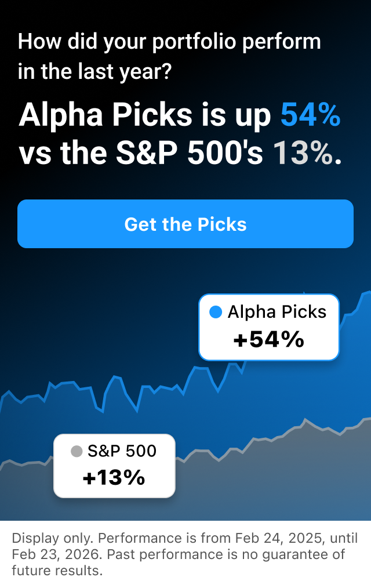Viewport: 371px width, 588px height.
Task: Click the +13% value in the callout
Action: pos(114,478)
